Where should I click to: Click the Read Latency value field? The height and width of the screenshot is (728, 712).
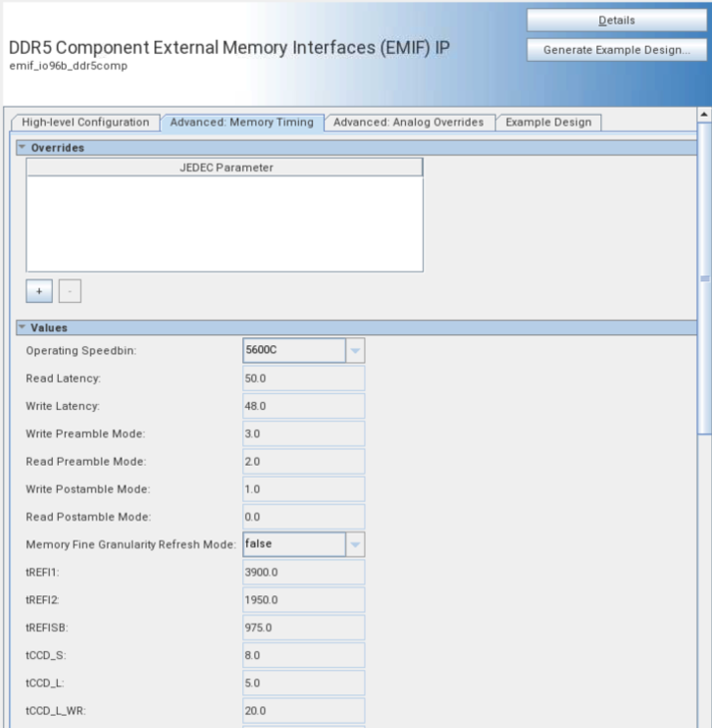(x=303, y=379)
